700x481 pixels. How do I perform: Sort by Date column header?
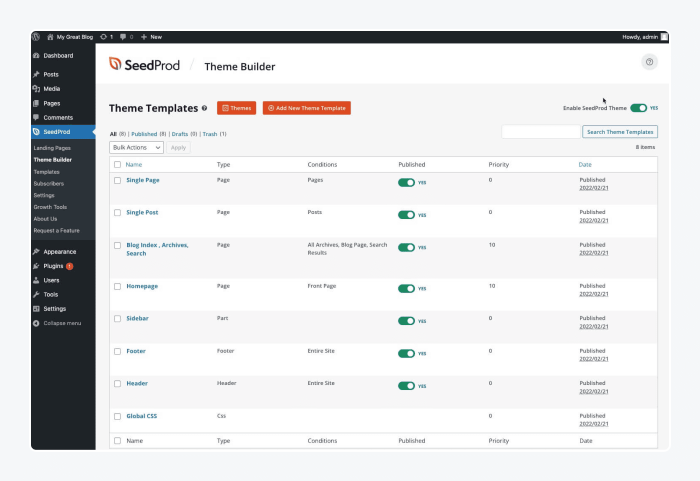pos(585,165)
